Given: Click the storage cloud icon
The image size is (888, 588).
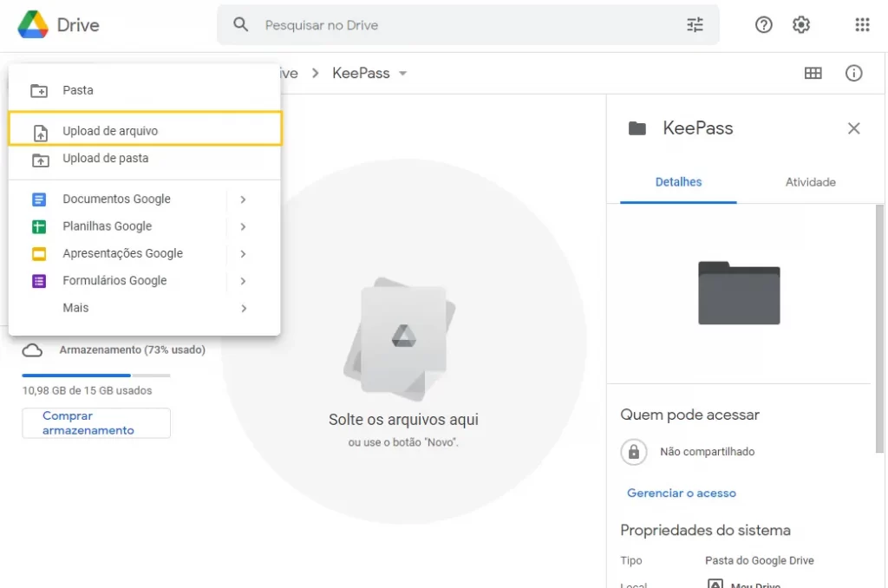Looking at the screenshot, I should coord(32,350).
